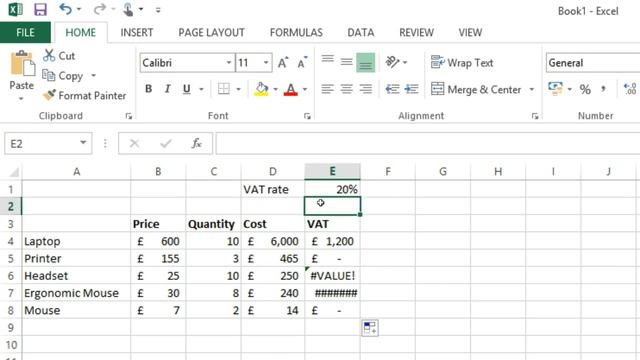Screen dimensions: 640x360
Task: Apply Comma Style formatting
Action: [603, 89]
